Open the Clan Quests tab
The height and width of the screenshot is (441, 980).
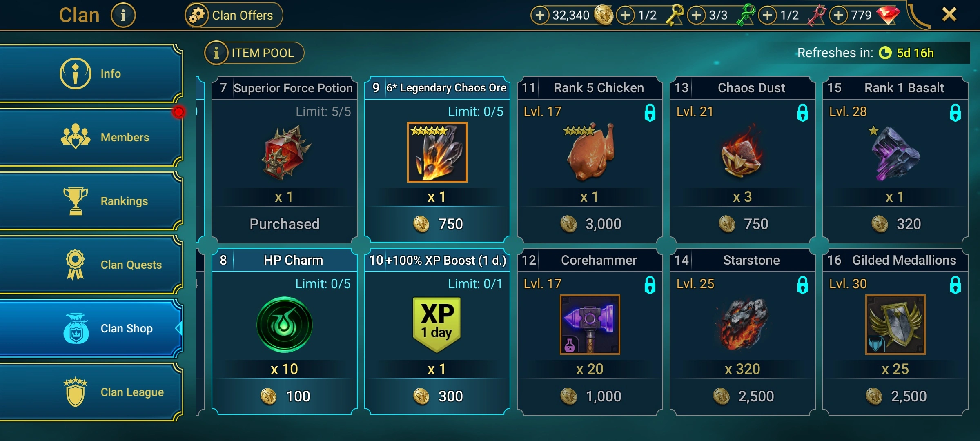tap(91, 265)
